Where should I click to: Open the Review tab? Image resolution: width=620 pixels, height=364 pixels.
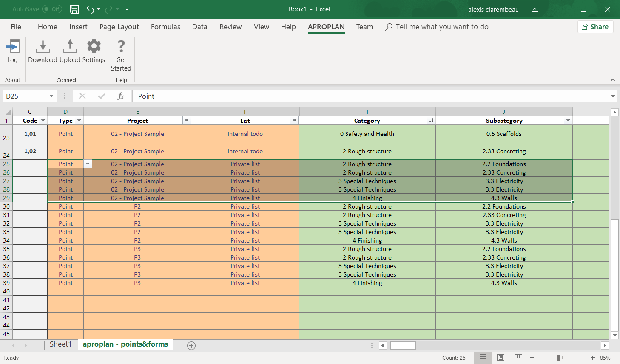click(x=230, y=27)
